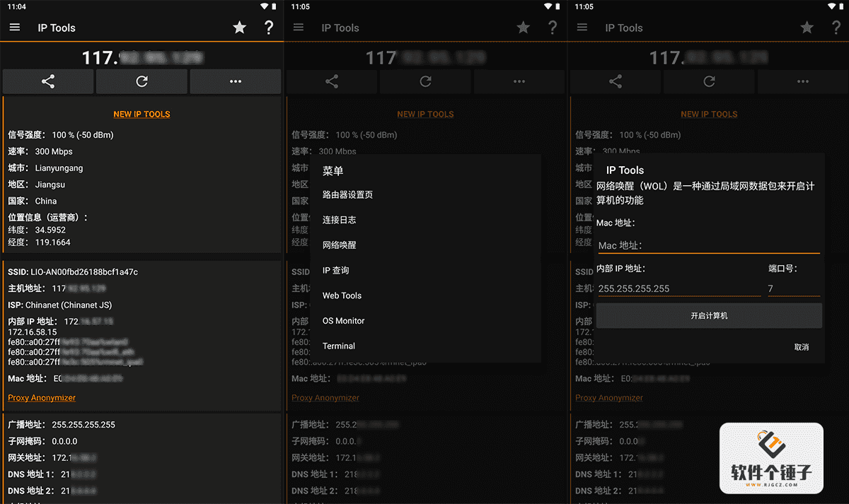Open hamburger menu in left IP Tools screen

[15, 28]
